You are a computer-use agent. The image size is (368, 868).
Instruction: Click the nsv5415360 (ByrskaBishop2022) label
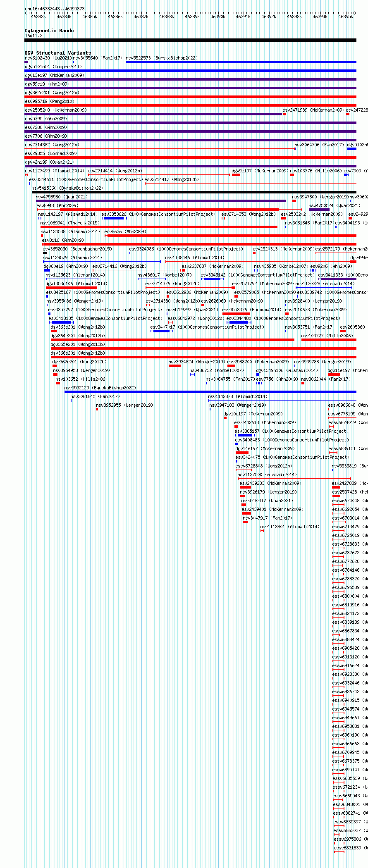click(68, 188)
